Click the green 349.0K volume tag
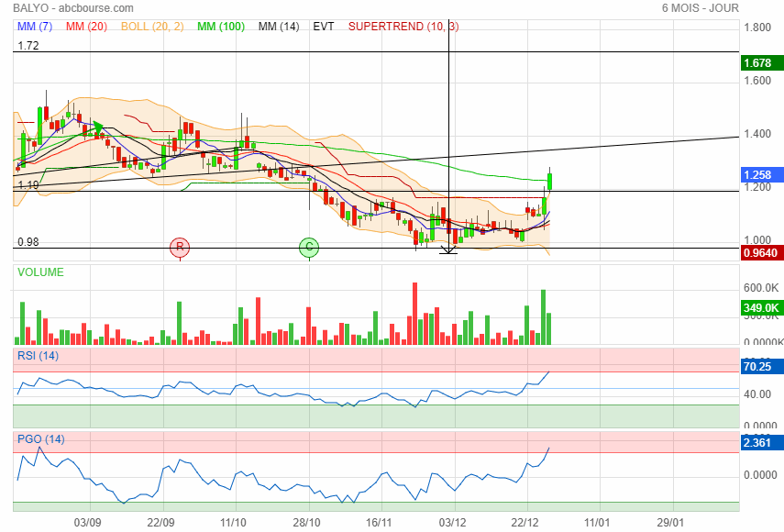 pyautogui.click(x=762, y=308)
